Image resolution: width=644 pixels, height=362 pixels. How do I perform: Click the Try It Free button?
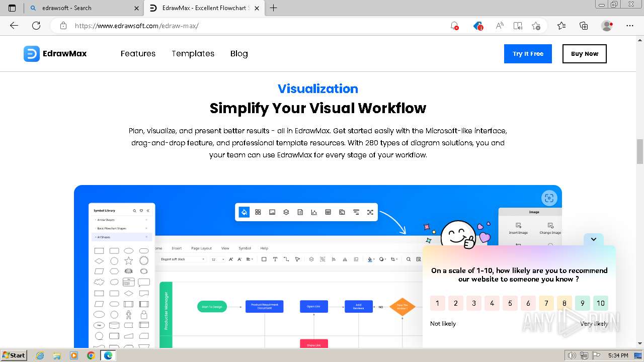point(528,54)
